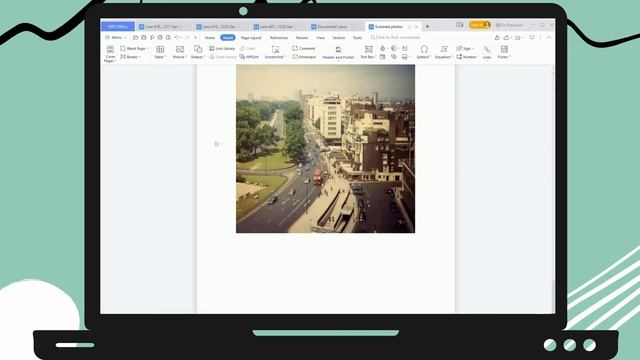Image resolution: width=640 pixels, height=360 pixels.
Task: Click the feedback chat icon near ribbon collapse
Action: [x=532, y=38]
